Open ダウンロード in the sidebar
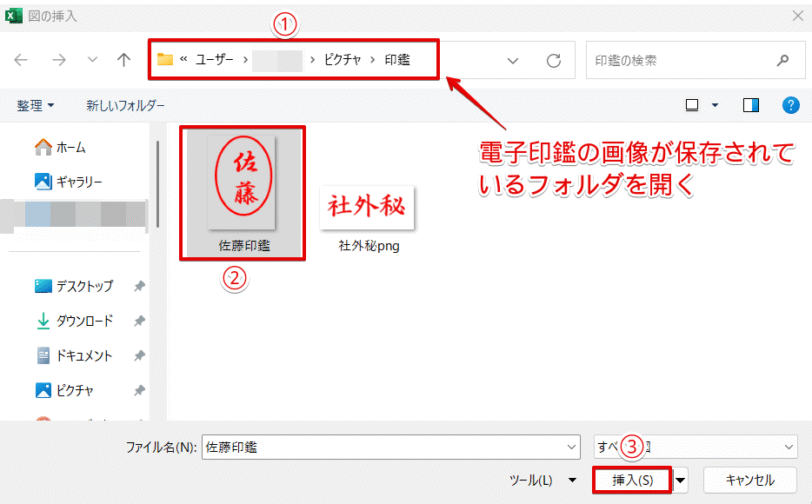This screenshot has width=812, height=504. [x=74, y=321]
